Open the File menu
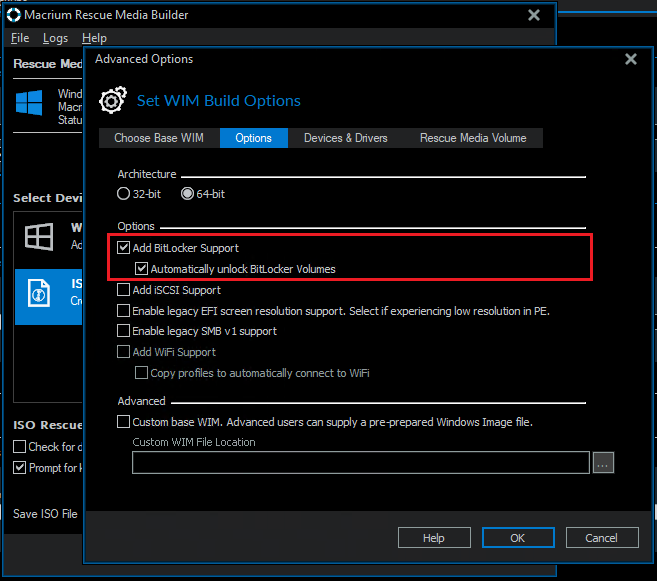The height and width of the screenshot is (581, 657). click(20, 38)
